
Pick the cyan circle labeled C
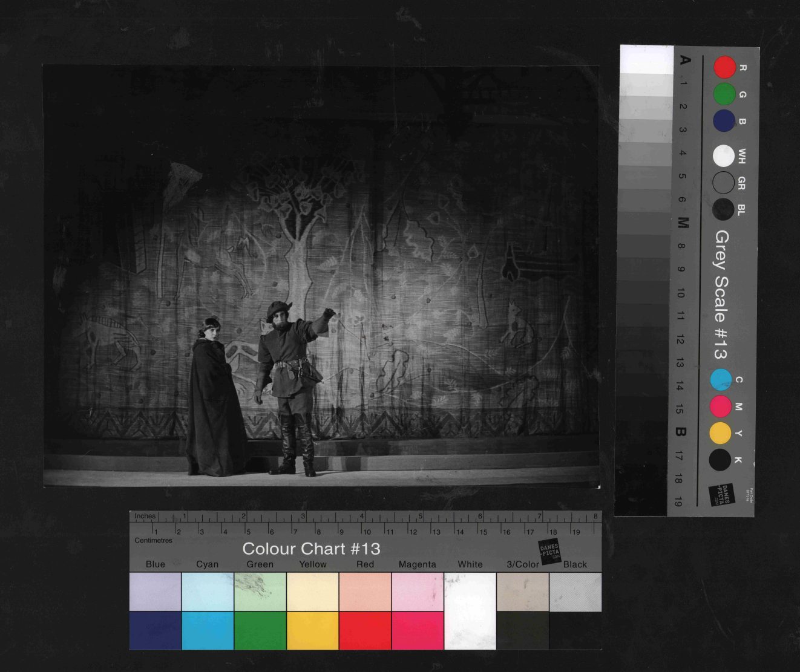[720, 380]
